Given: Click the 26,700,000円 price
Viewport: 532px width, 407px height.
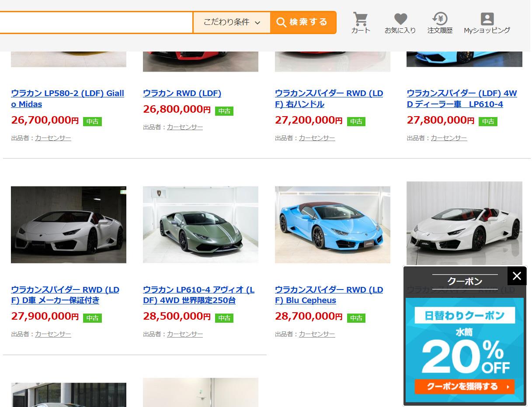Looking at the screenshot, I should [x=45, y=120].
